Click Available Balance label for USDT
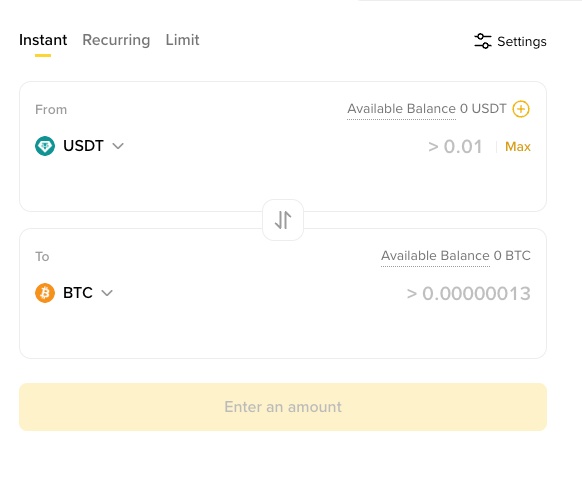The image size is (582, 499). coord(401,109)
